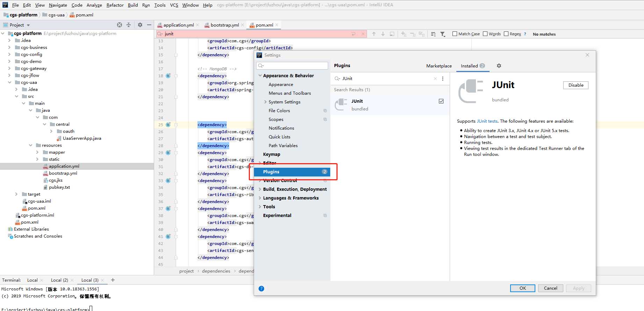Hide the Project tool window
The width and height of the screenshot is (644, 311).
149,25
